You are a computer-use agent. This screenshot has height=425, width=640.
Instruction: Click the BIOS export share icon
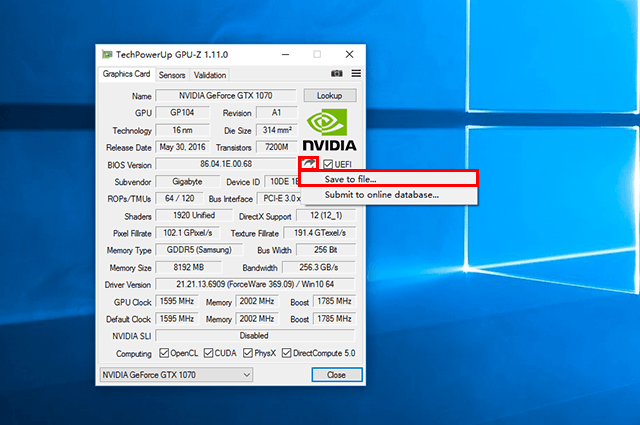309,164
